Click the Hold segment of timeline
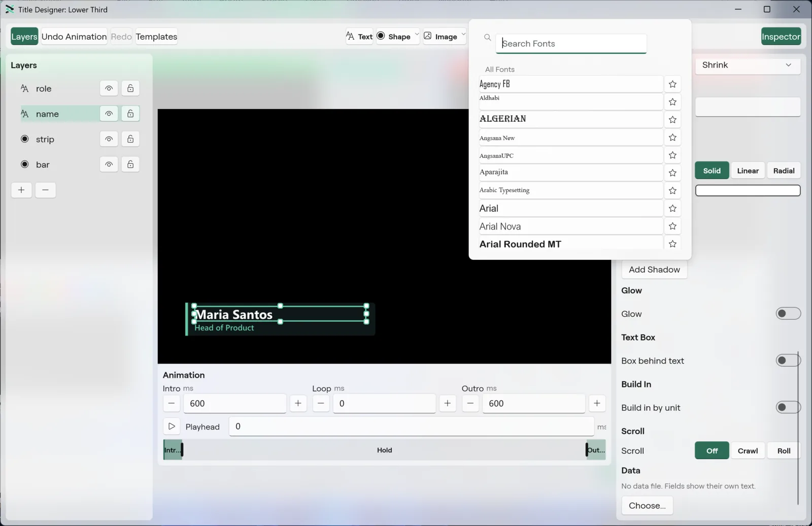Image resolution: width=812 pixels, height=526 pixels. (x=384, y=450)
